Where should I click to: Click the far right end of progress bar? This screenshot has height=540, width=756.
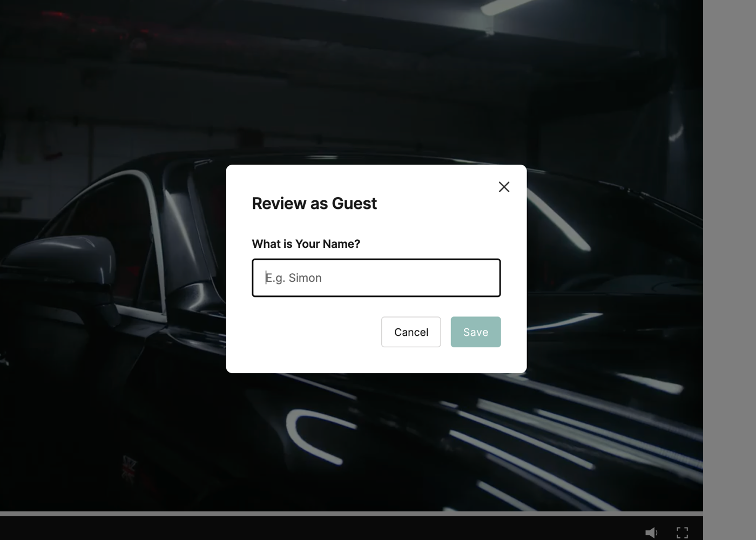(x=700, y=514)
